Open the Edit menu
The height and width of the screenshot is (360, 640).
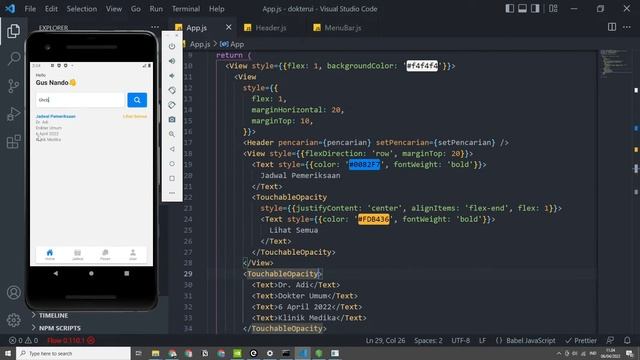pyautogui.click(x=51, y=9)
